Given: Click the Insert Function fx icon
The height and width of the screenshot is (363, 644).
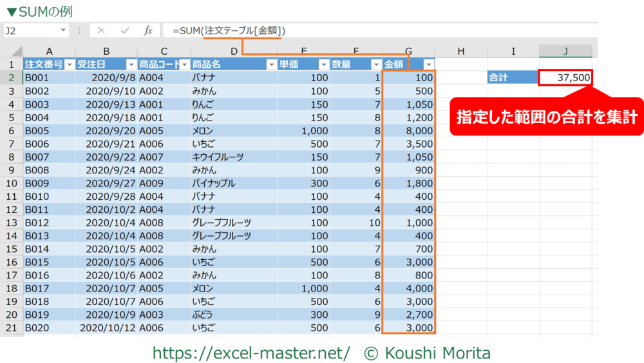Looking at the screenshot, I should pyautogui.click(x=148, y=30).
